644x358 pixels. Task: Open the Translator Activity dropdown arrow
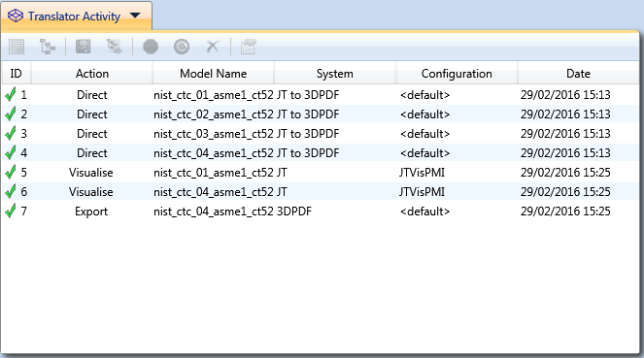coord(135,16)
